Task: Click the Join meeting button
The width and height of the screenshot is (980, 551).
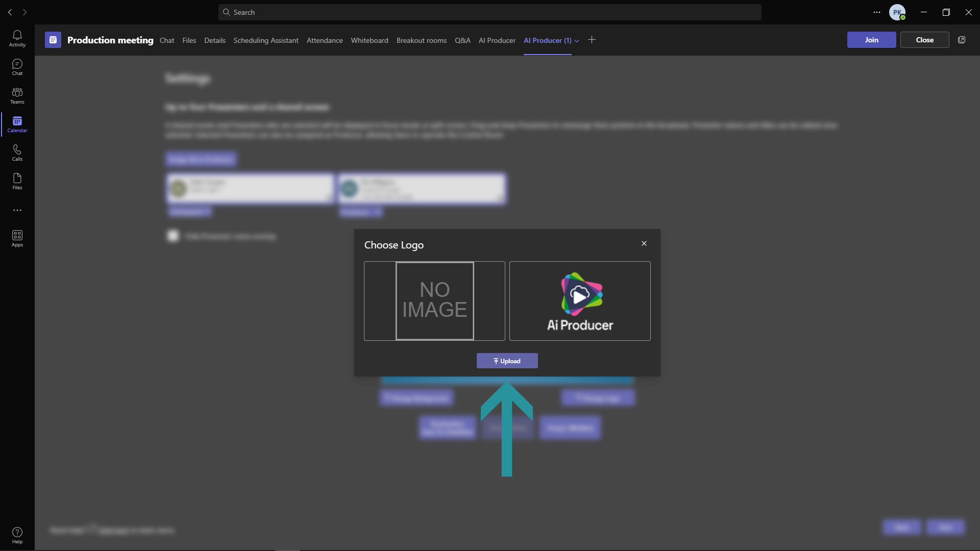Action: point(871,40)
